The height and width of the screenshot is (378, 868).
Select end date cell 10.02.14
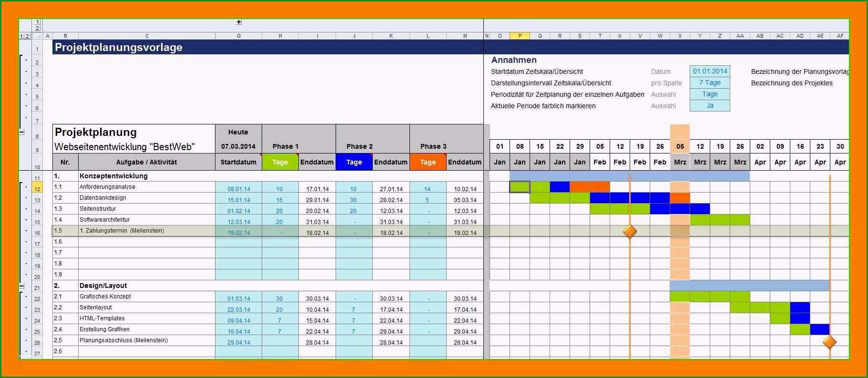point(465,187)
